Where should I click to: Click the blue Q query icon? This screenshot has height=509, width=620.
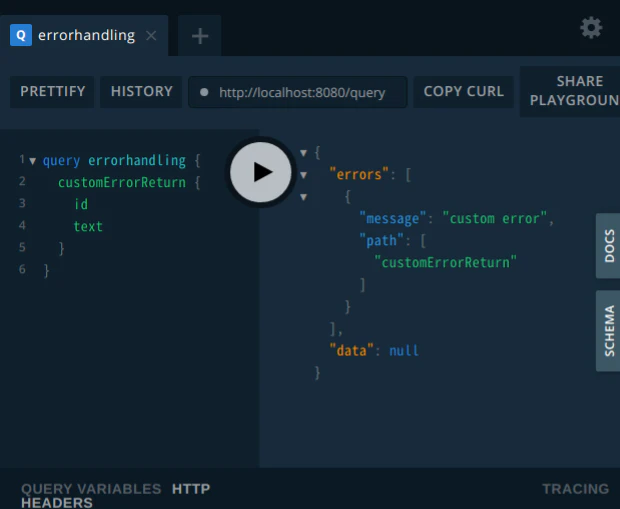[21, 35]
